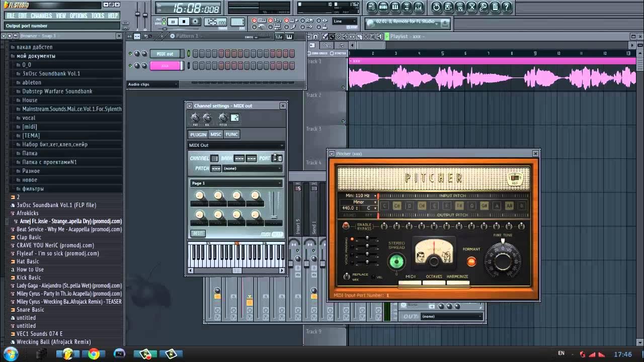Click Pitcher OCTAVES button
Image resolution: width=644 pixels, height=362 pixels.
(434, 282)
